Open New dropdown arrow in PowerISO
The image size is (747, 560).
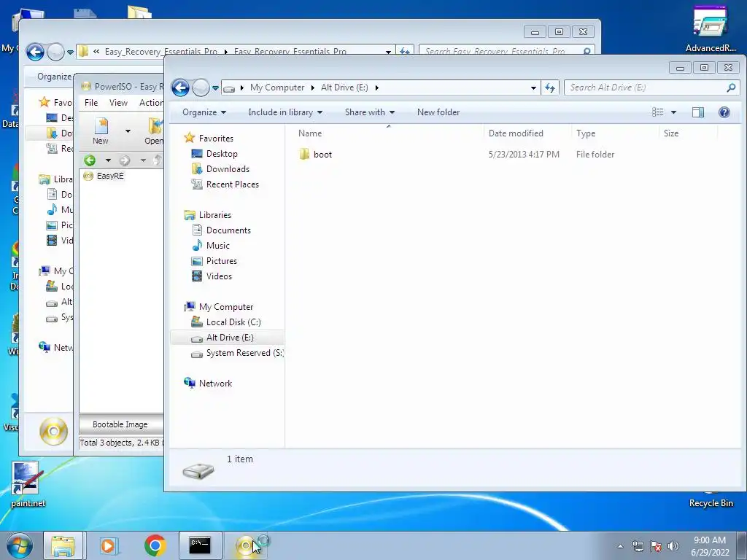(x=128, y=131)
